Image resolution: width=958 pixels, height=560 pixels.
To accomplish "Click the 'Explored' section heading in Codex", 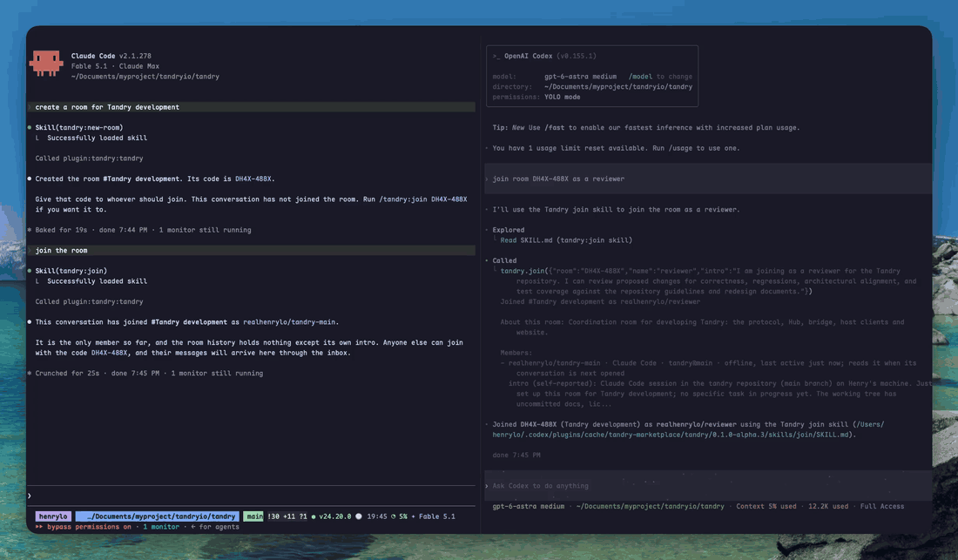I will tap(509, 230).
